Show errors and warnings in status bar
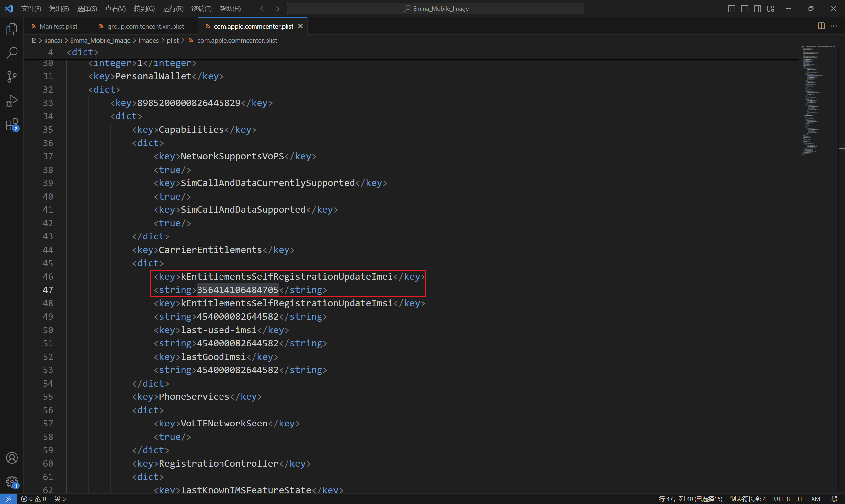The height and width of the screenshot is (504, 845). [33, 499]
